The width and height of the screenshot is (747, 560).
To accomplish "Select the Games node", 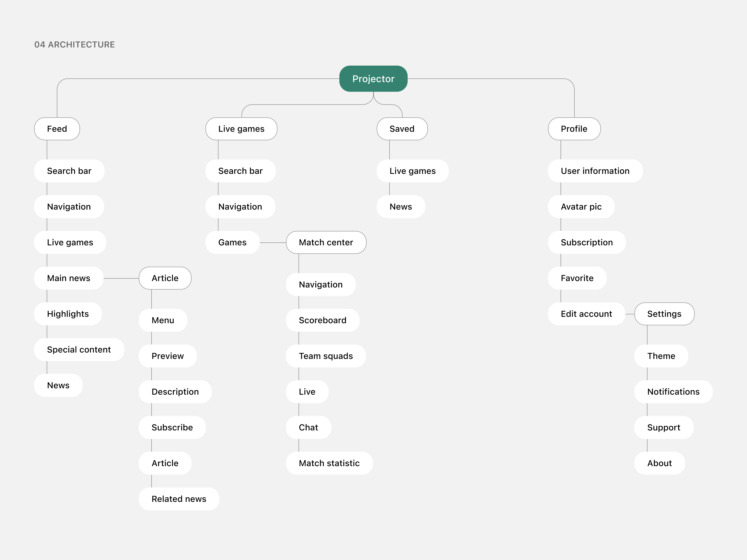I will (x=232, y=242).
